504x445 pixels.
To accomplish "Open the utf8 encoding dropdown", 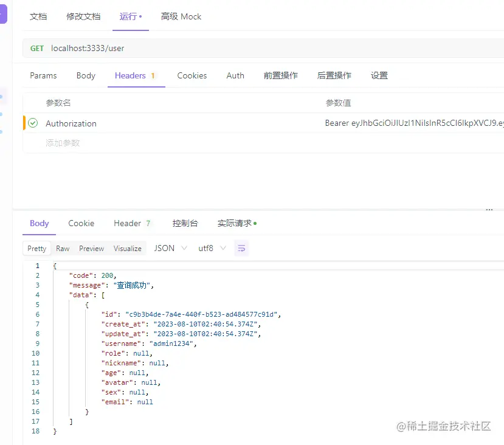I will tap(212, 249).
